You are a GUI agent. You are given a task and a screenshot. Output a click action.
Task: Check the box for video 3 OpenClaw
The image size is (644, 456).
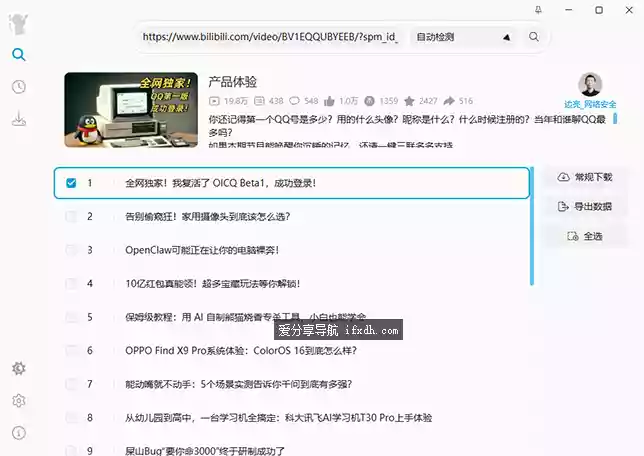[x=71, y=250]
